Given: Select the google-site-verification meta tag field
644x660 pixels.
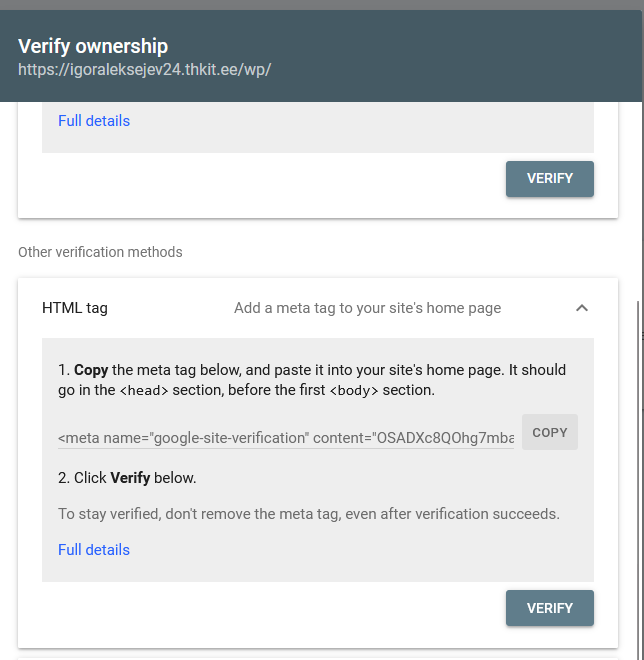Looking at the screenshot, I should pos(286,438).
